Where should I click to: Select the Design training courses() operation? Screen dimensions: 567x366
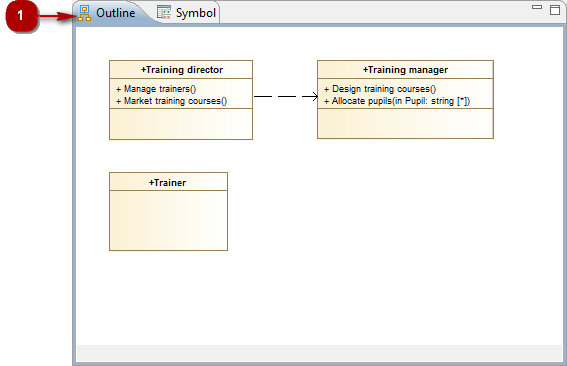380,89
